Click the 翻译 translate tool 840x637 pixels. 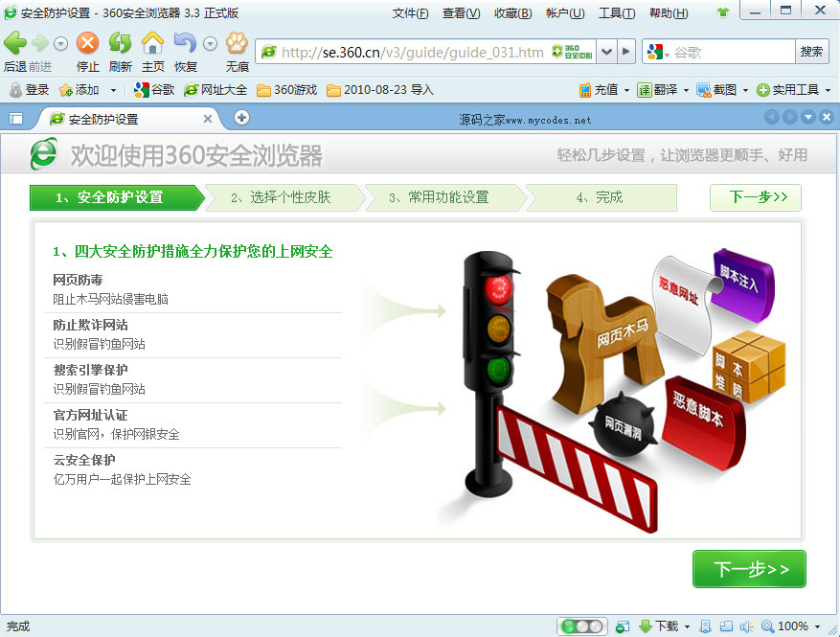pyautogui.click(x=658, y=89)
